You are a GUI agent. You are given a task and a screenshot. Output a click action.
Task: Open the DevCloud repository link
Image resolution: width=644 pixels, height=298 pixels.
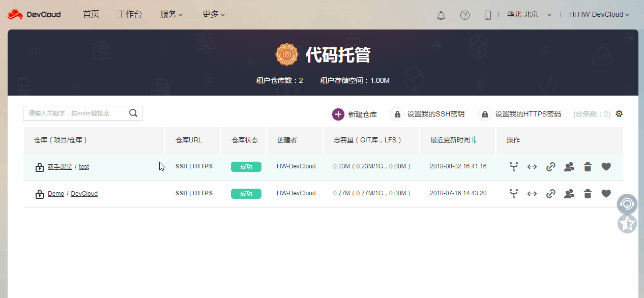[83, 193]
